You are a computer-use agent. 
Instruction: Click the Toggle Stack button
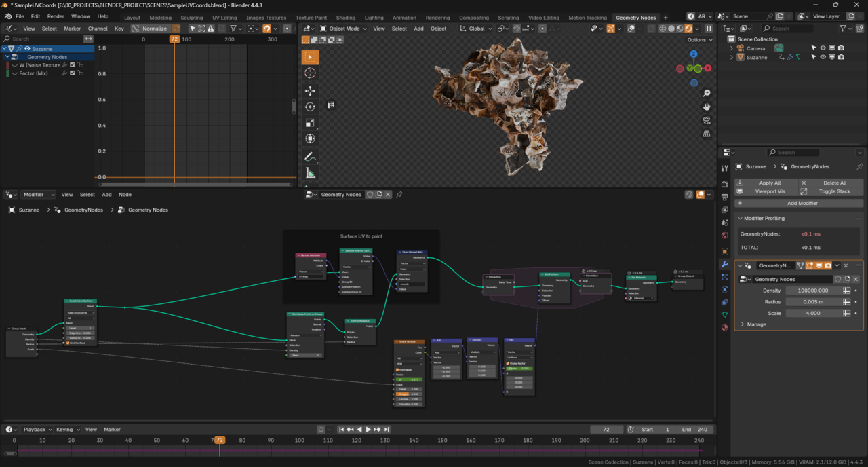[x=831, y=191]
